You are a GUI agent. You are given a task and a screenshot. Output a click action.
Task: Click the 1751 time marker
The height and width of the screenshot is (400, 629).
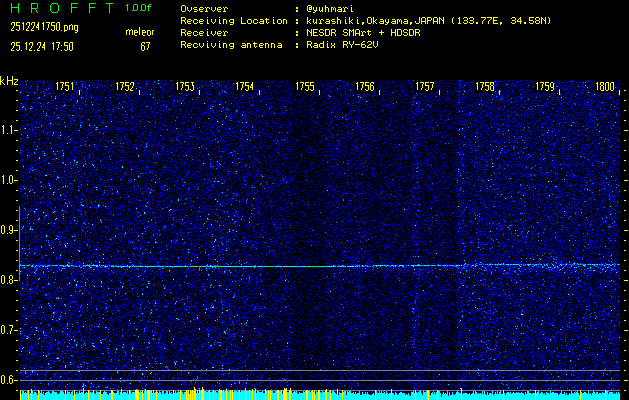65,87
